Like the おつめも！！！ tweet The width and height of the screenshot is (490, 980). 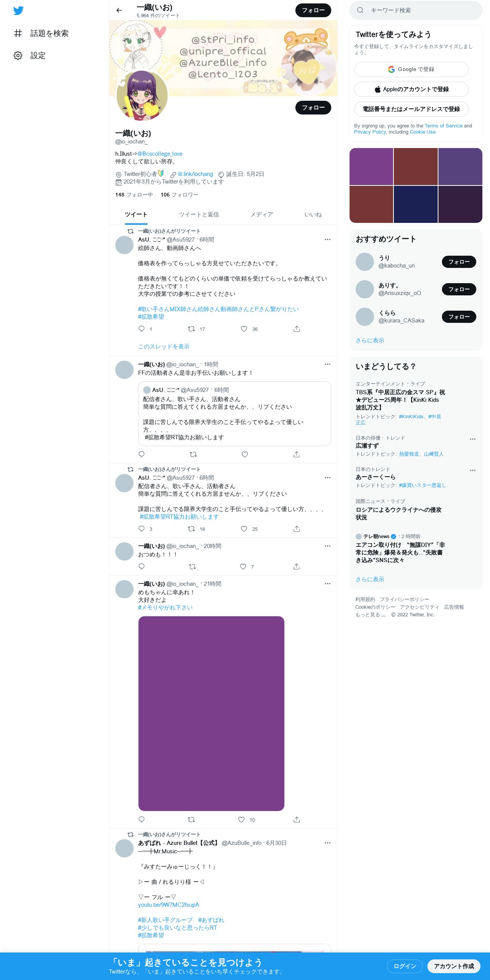pos(243,566)
